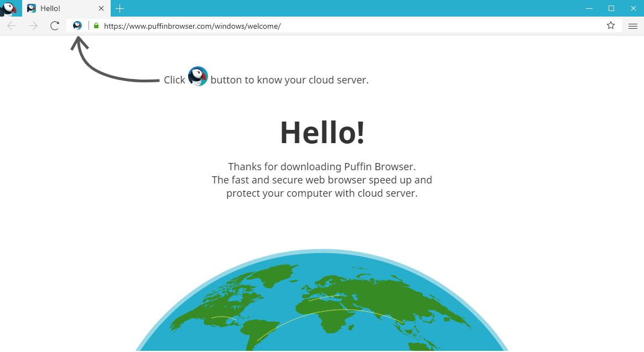Click the window Puffin icon top-left

9,8
